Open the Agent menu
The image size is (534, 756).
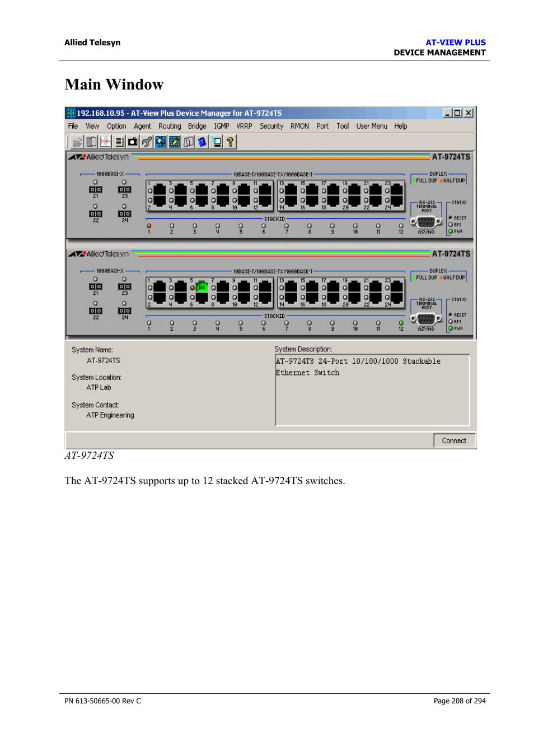point(143,126)
